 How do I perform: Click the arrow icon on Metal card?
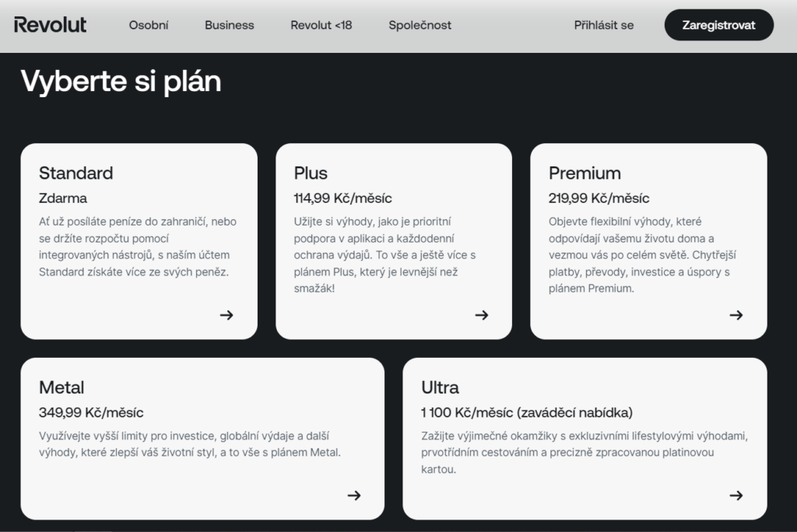[x=354, y=495]
